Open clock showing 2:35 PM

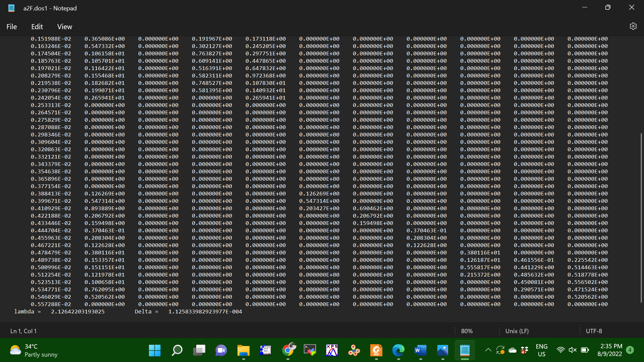pyautogui.click(x=610, y=350)
